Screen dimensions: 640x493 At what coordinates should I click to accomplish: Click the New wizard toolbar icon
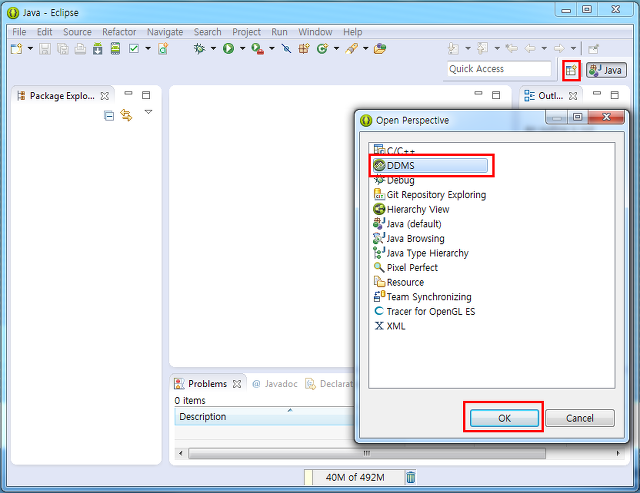coord(16,49)
